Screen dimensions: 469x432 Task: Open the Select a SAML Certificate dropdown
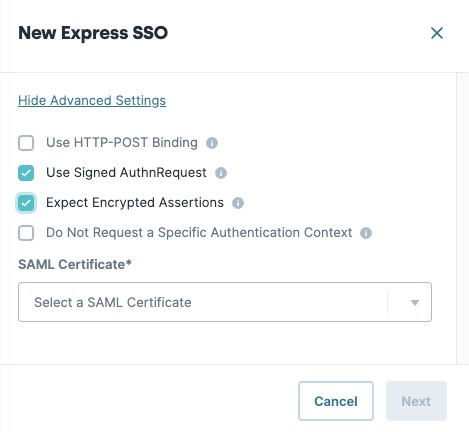[225, 302]
